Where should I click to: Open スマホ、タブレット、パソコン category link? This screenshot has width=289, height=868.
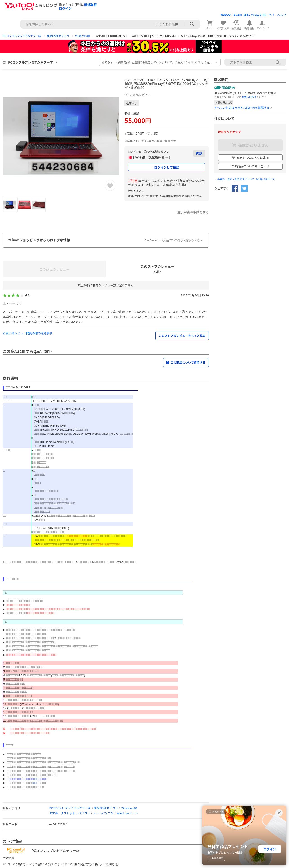[70, 813]
